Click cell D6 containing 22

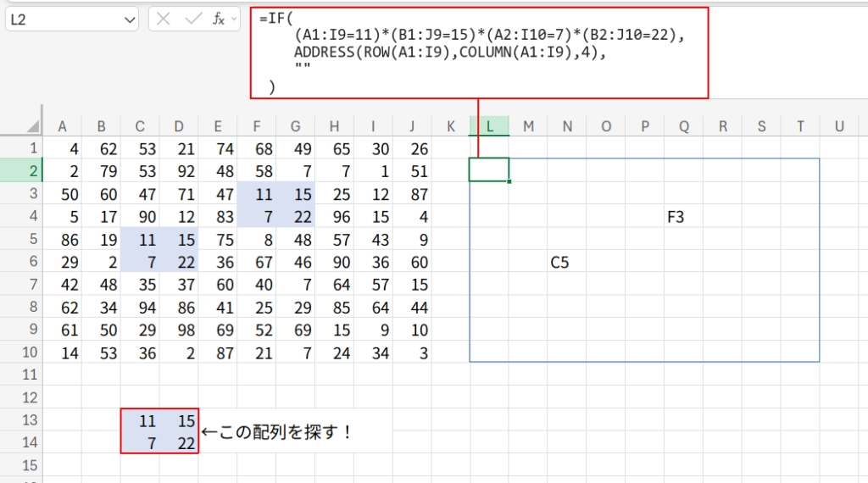[x=178, y=262]
